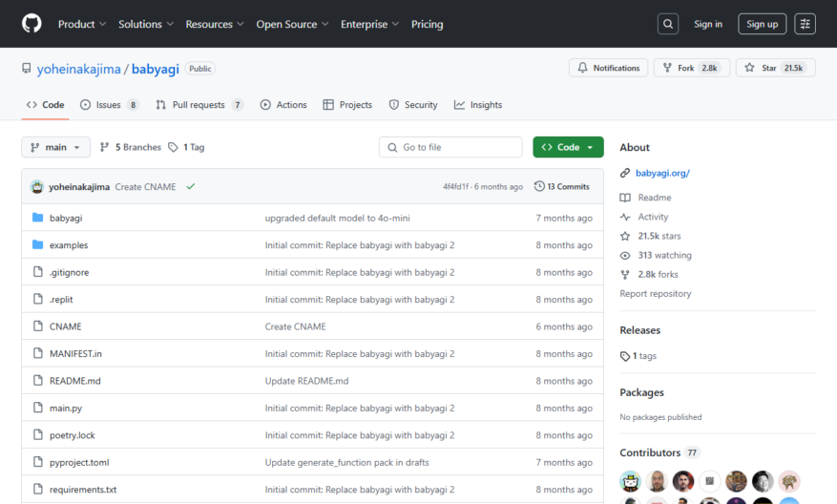Click the poetry.lock file icon
837x504 pixels.
pyautogui.click(x=37, y=435)
